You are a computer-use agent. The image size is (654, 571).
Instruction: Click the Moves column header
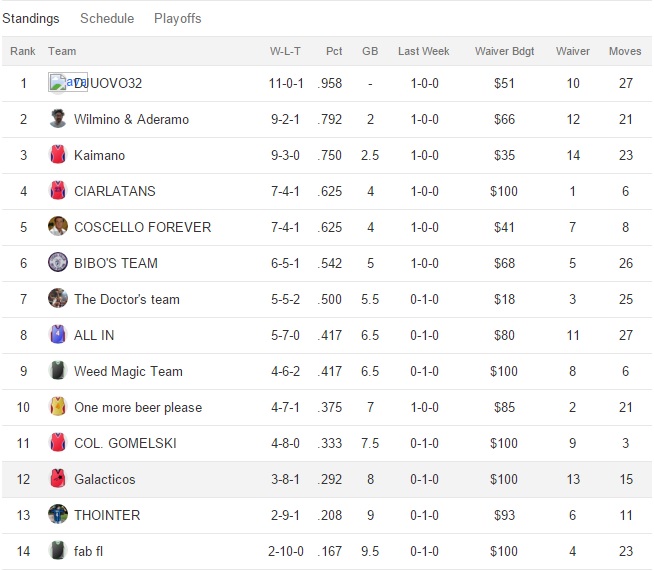625,51
